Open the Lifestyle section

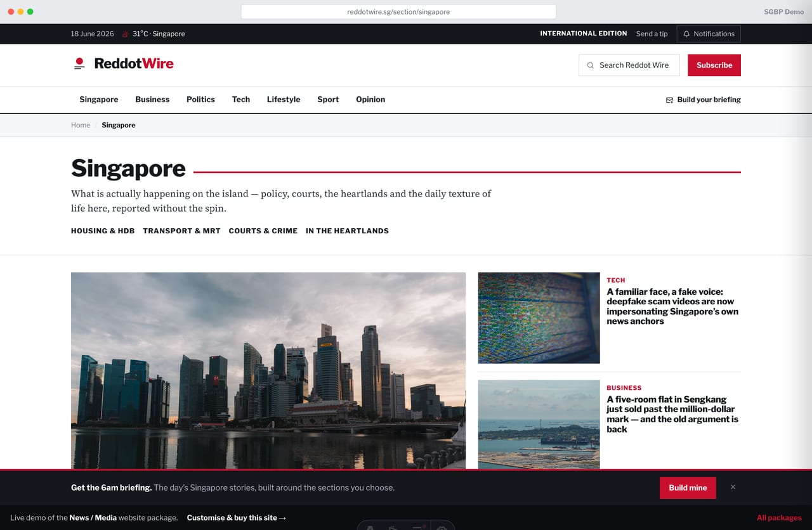coord(284,100)
